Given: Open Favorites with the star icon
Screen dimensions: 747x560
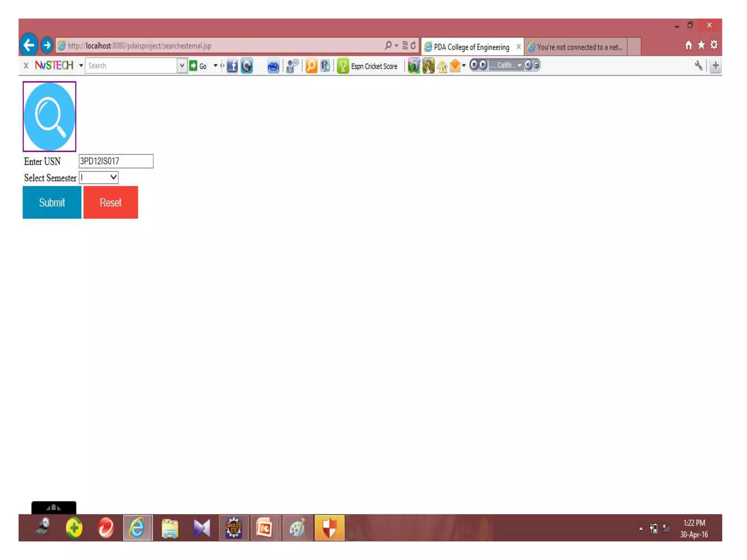Looking at the screenshot, I should 701,45.
